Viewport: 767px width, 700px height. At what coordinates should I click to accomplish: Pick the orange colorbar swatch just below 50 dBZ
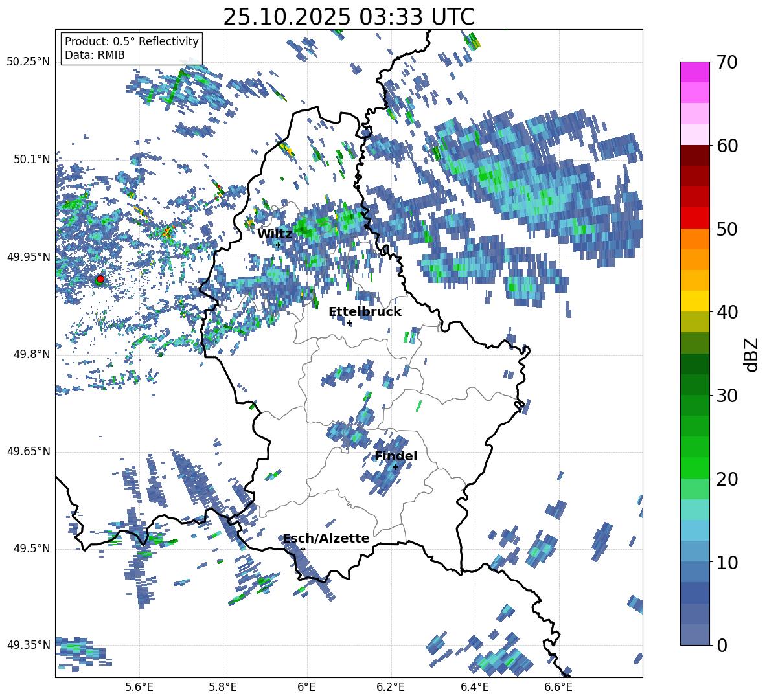pyautogui.click(x=694, y=238)
